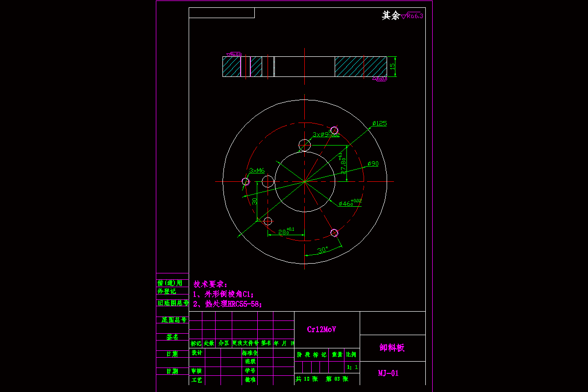
Task: Select the 'ø46' bore dimension text
Action: pos(349,203)
